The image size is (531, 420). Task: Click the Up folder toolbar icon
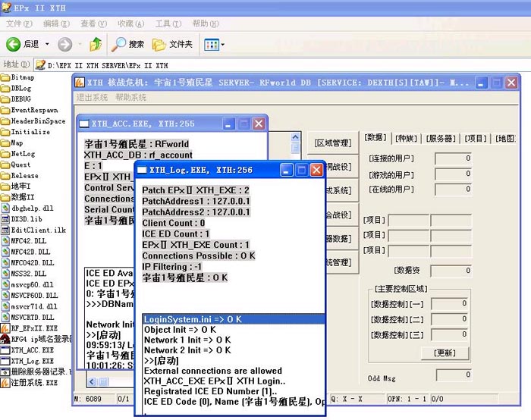pyautogui.click(x=96, y=44)
